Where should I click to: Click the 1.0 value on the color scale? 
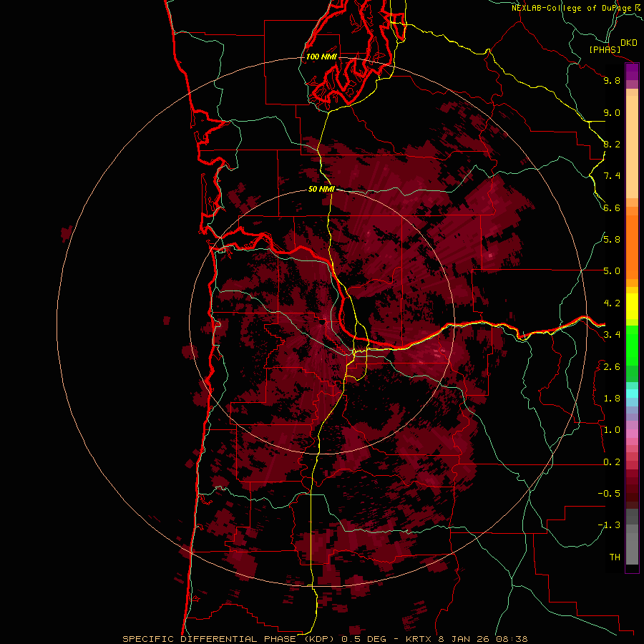[612, 430]
